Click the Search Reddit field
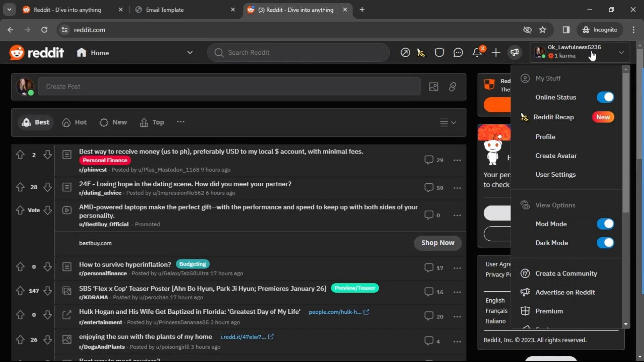Viewport: 644px width, 362px height. (298, 53)
